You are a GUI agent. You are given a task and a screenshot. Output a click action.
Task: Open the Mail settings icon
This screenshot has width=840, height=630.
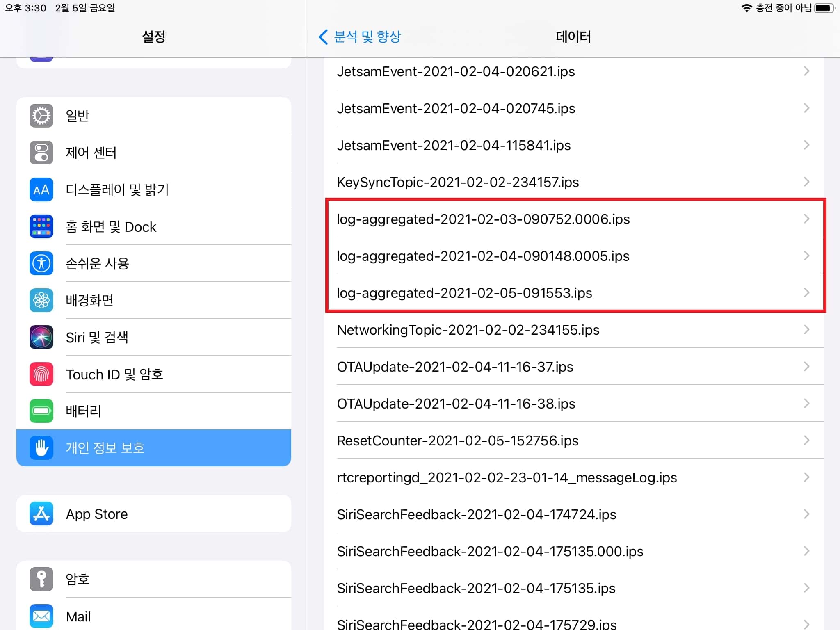coord(41,616)
